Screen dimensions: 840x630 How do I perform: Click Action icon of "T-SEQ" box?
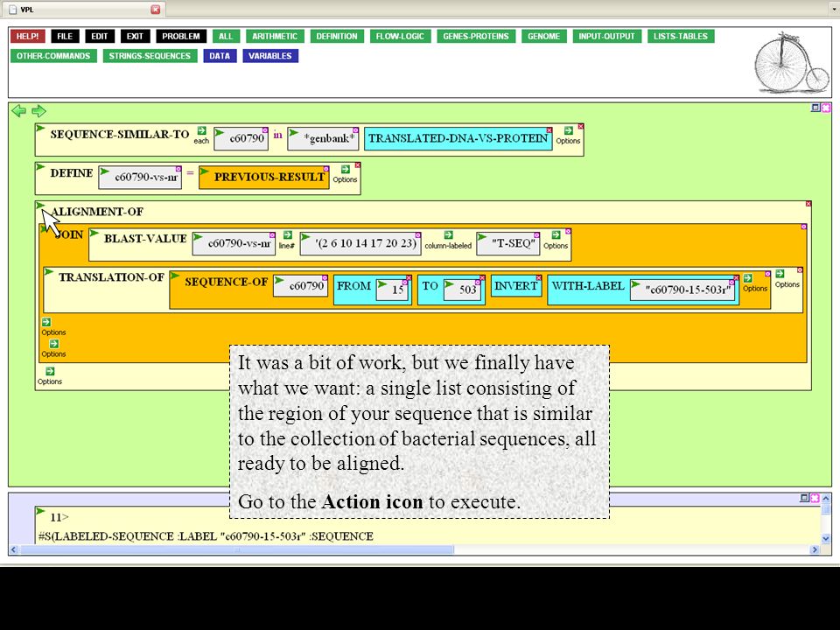[x=481, y=237]
